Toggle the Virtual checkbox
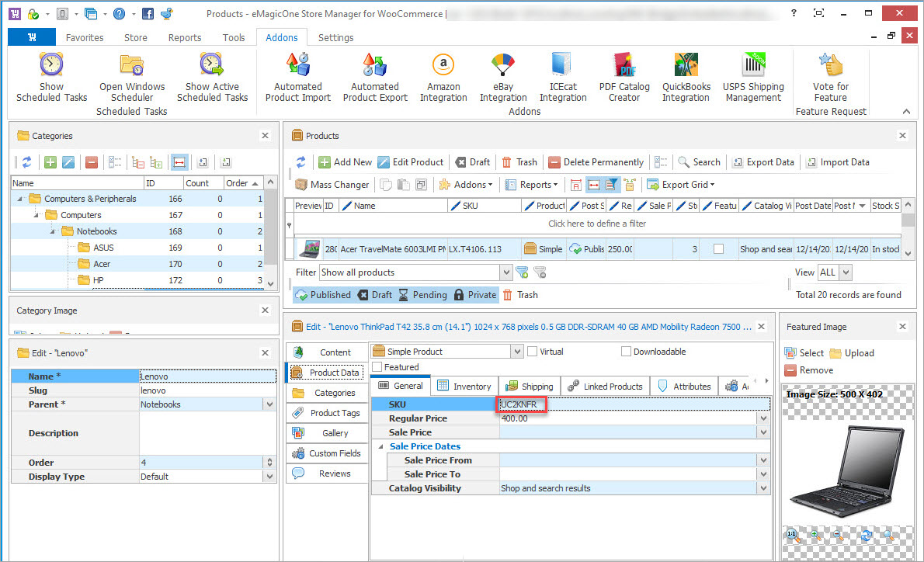 [x=533, y=352]
